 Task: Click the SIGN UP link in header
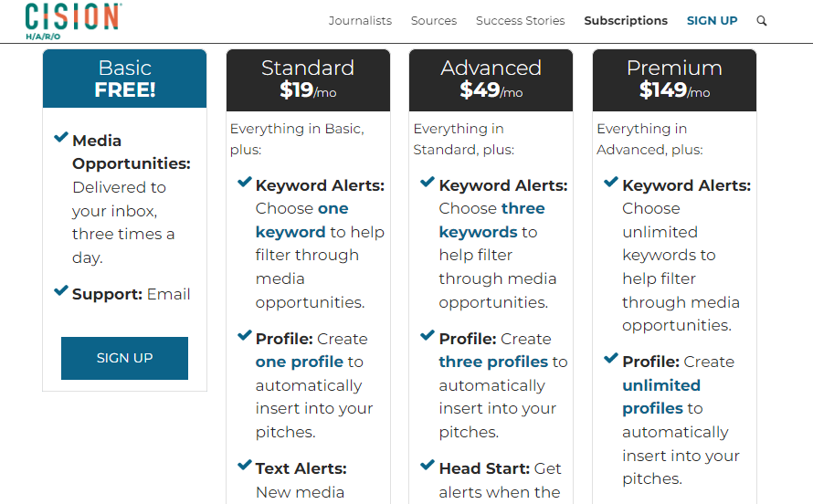(712, 21)
